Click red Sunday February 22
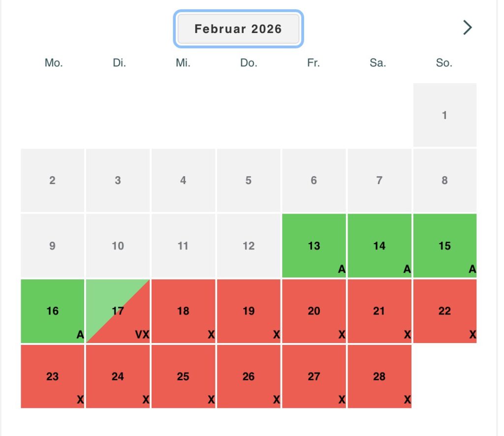This screenshot has width=504, height=436. coord(444,311)
